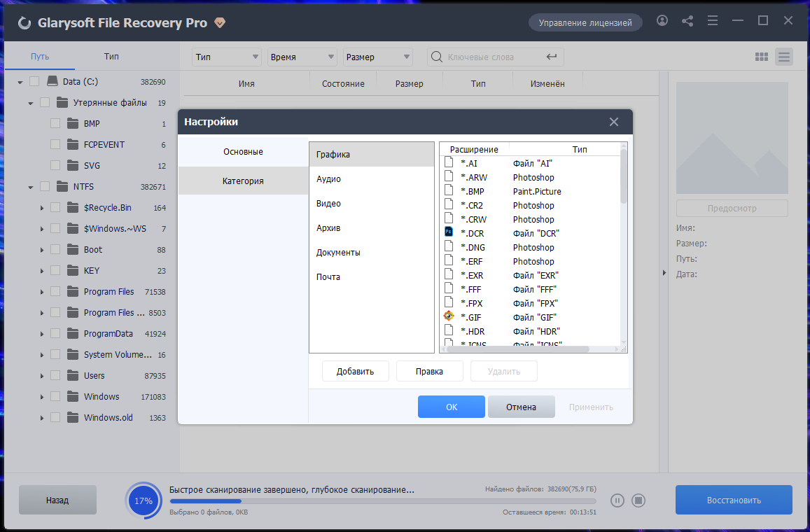
Task: Expand the System Volume folder
Action: point(42,355)
